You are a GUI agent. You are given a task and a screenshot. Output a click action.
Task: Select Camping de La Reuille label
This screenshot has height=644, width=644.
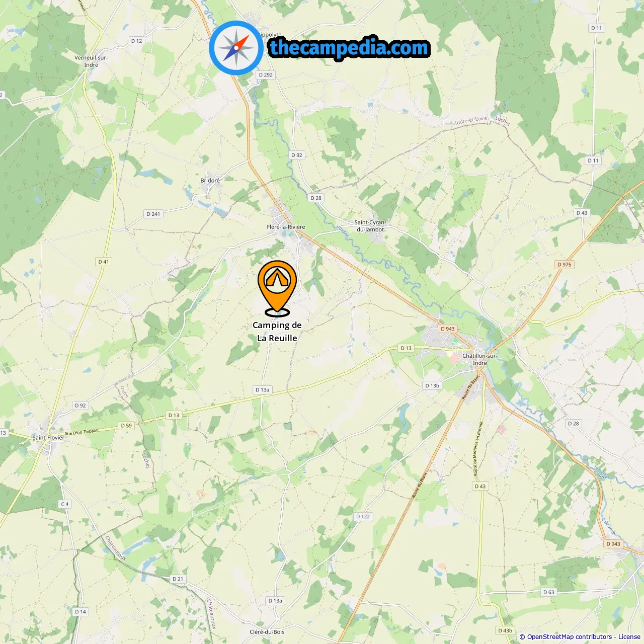pos(277,332)
